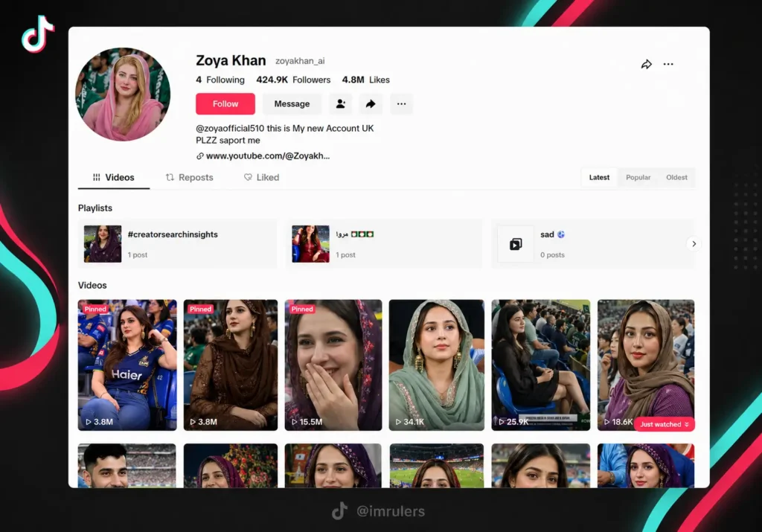Open the three-dot more button beside the share button
The image size is (762, 532).
click(401, 103)
